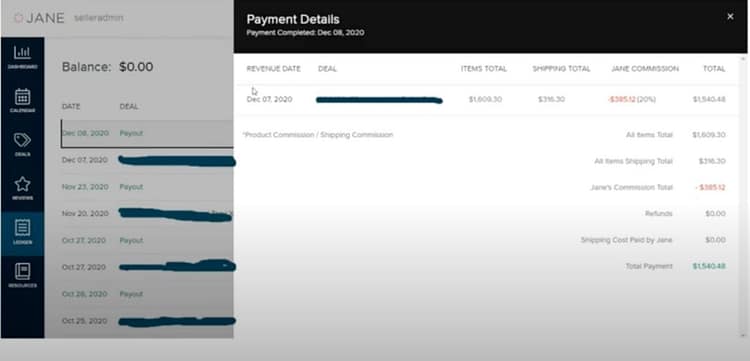This screenshot has width=750, height=361.
Task: Click the Balance: $0.00 heading
Action: tap(108, 67)
